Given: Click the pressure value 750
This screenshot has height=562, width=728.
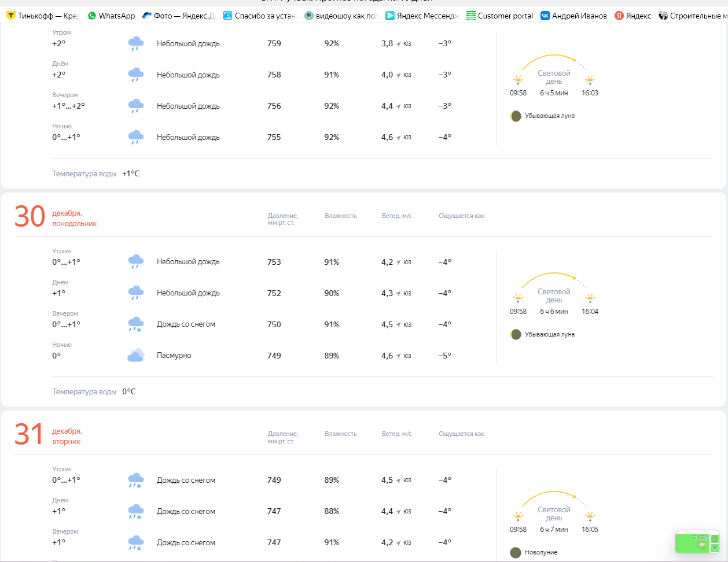Looking at the screenshot, I should click(274, 324).
